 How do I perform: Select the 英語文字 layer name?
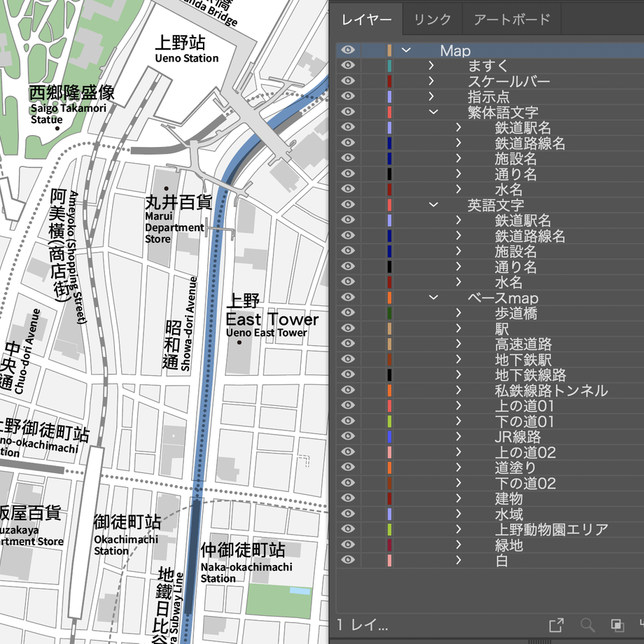[496, 205]
